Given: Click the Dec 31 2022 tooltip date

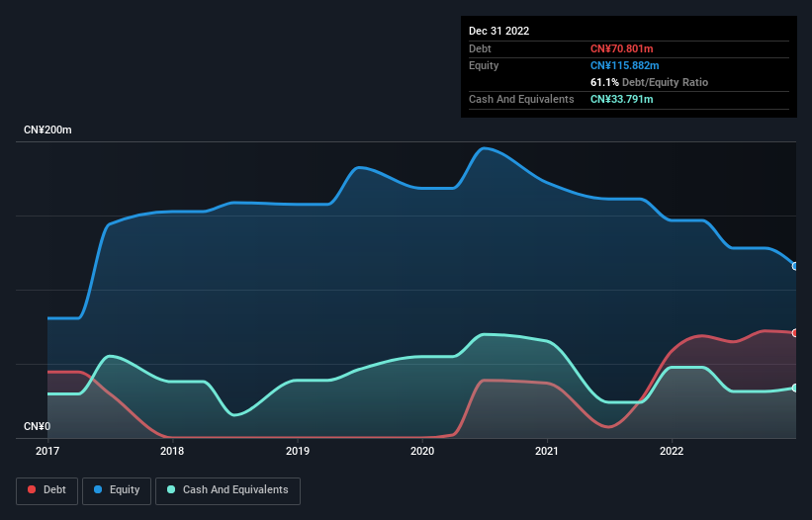Looking at the screenshot, I should [x=498, y=31].
